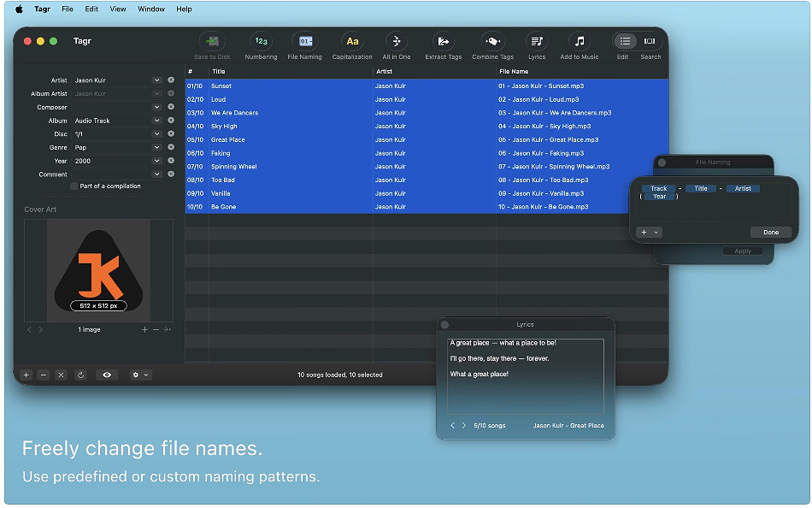The image size is (812, 508).
Task: Click the reload button in bottom bar
Action: 81,375
